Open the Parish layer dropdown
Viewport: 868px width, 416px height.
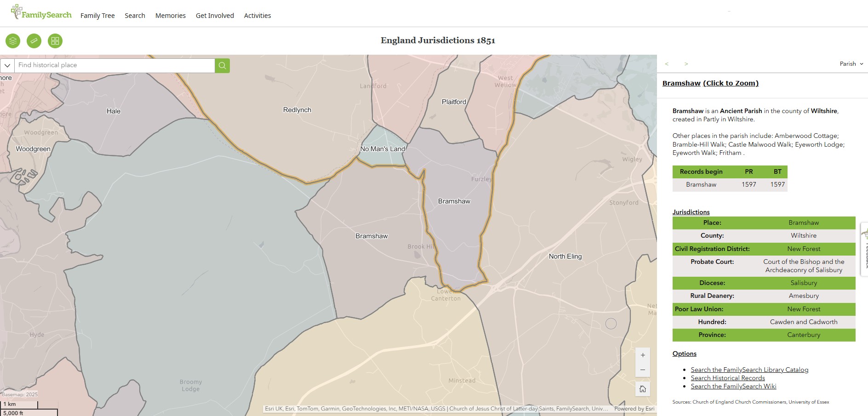coord(851,64)
